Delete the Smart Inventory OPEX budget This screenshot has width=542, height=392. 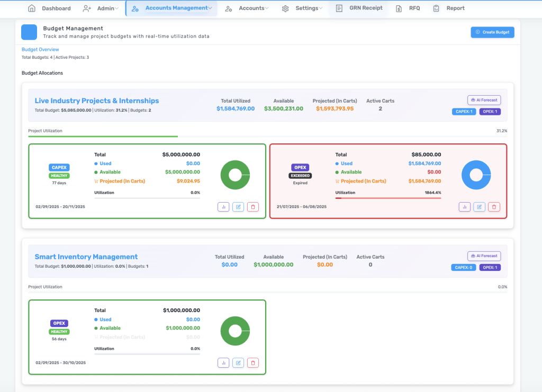coord(253,363)
